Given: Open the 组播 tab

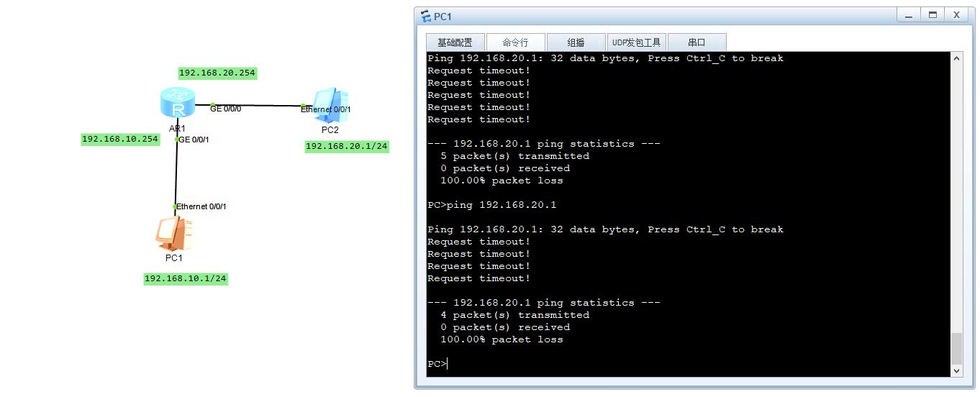Looking at the screenshot, I should [x=576, y=42].
